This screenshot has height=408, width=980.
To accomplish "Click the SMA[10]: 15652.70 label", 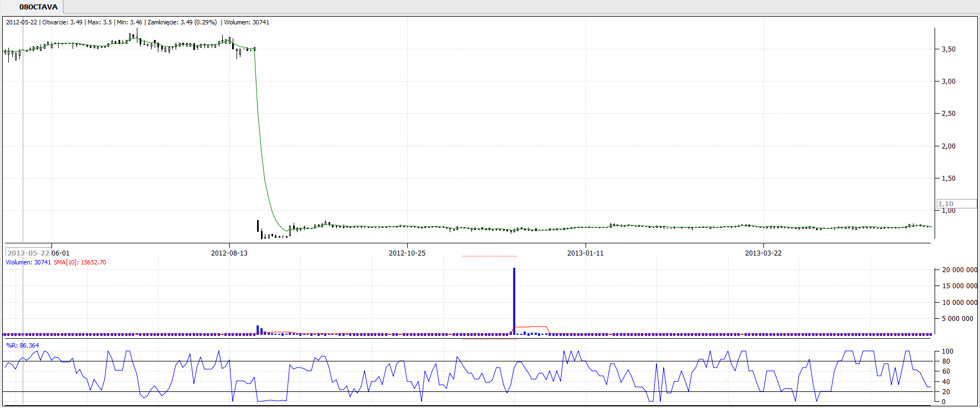I will click(80, 263).
